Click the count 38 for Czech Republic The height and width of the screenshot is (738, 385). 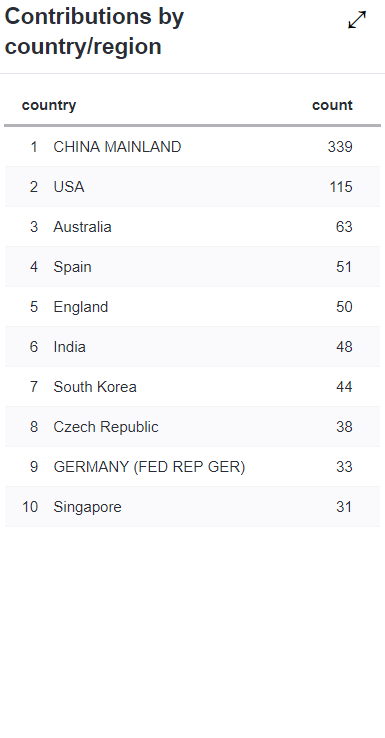344,427
